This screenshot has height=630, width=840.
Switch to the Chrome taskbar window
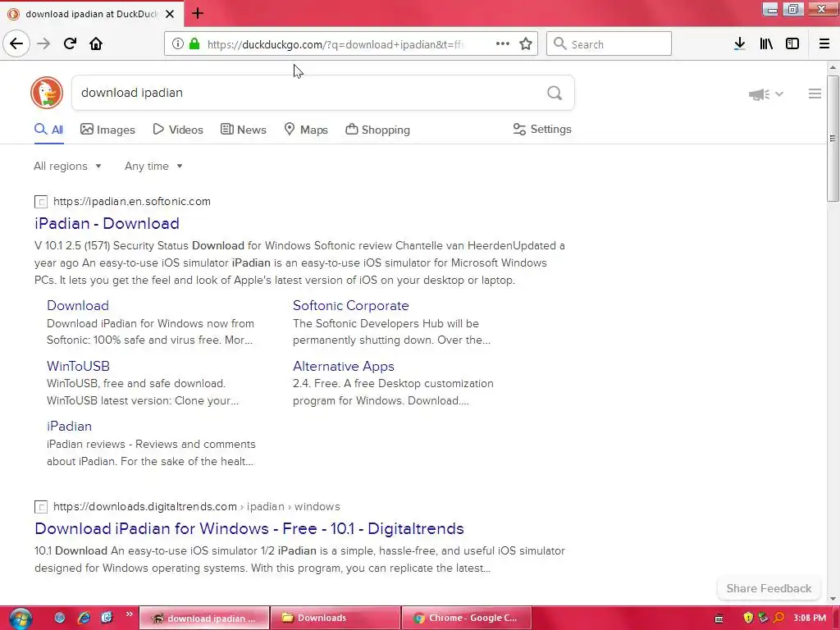tap(466, 618)
